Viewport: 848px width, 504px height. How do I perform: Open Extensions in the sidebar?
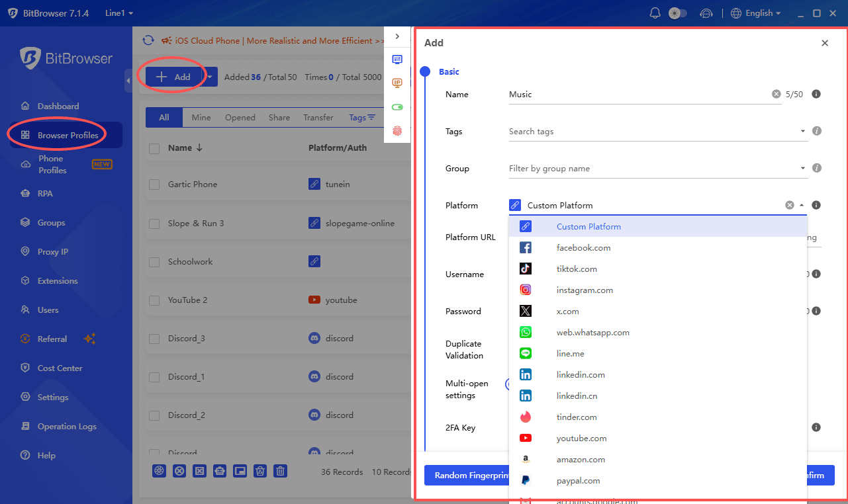point(58,280)
